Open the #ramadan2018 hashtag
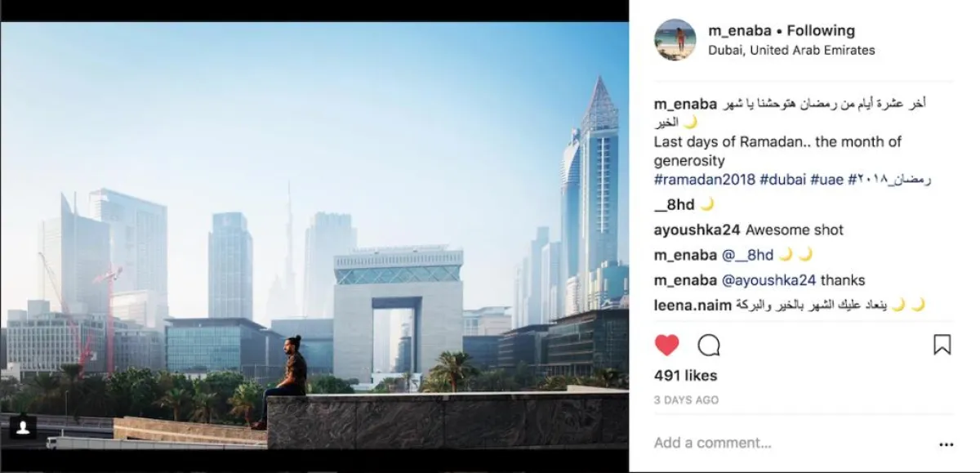980x473 pixels. [x=705, y=179]
